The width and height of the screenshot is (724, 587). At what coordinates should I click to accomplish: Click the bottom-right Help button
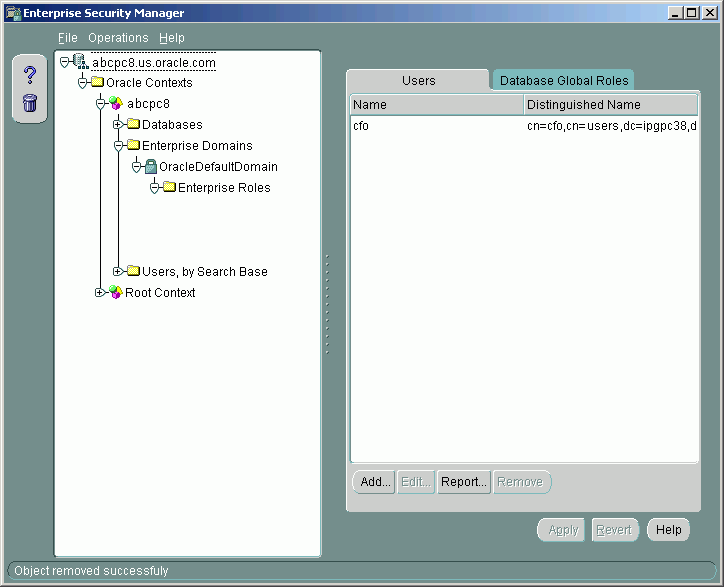click(x=669, y=530)
